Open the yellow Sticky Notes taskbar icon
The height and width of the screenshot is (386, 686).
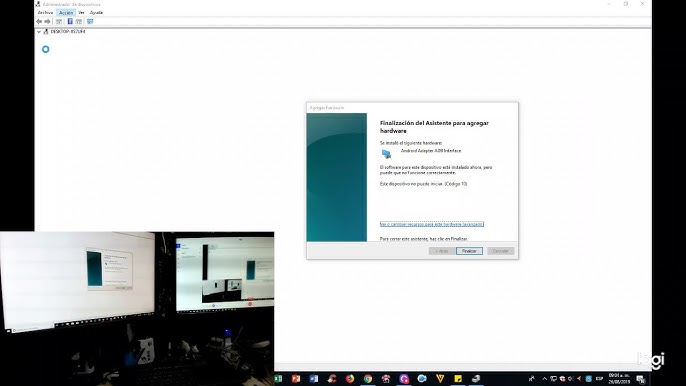[458, 379]
